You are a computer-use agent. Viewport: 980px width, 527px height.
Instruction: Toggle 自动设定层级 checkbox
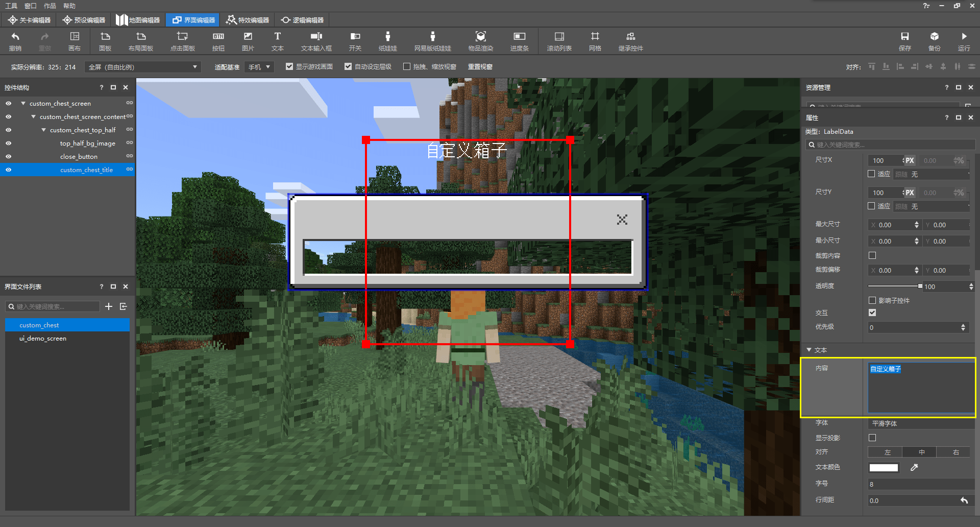tap(348, 66)
